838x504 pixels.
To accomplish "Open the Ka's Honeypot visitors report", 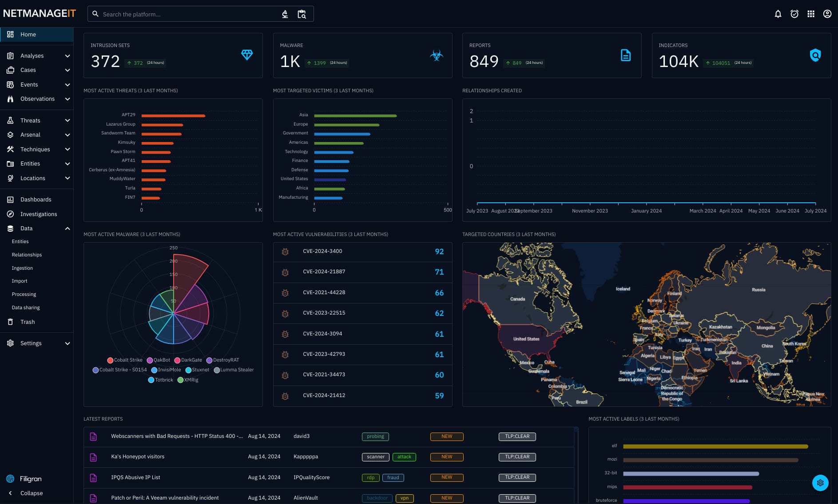I will [138, 457].
